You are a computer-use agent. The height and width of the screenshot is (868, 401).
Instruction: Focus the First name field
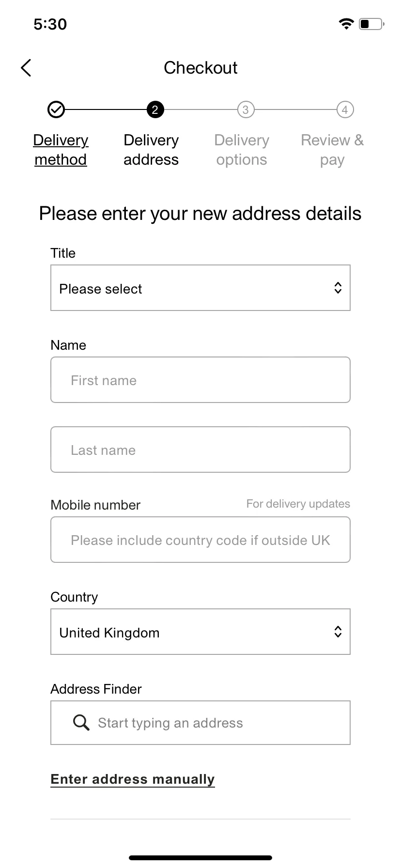[x=200, y=380]
